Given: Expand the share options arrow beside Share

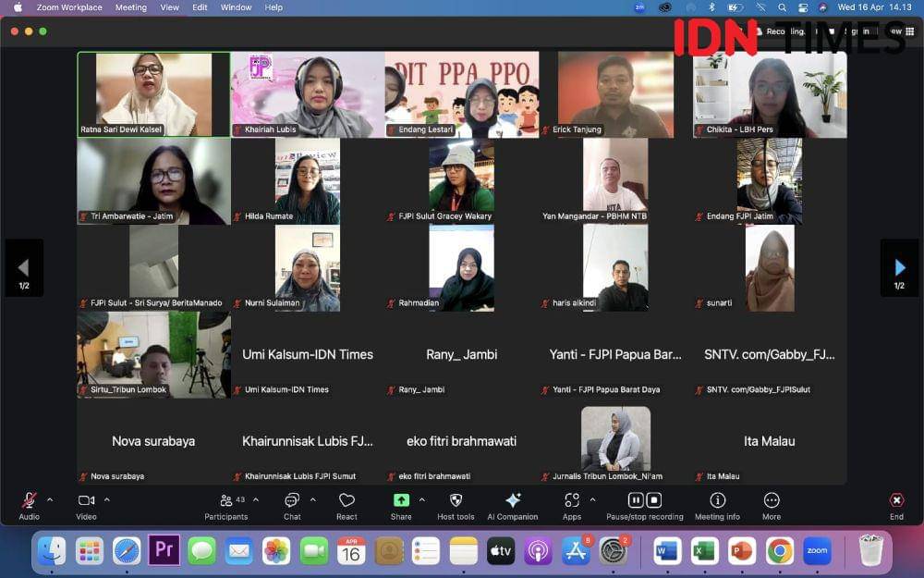Looking at the screenshot, I should click(x=422, y=499).
